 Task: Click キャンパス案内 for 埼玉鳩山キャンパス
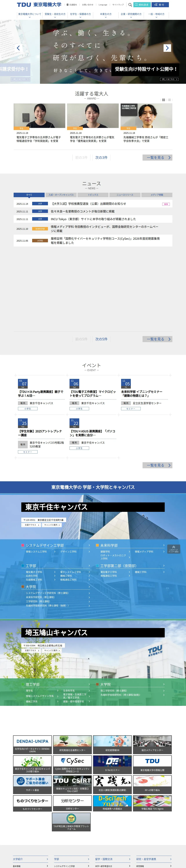pyautogui.click(x=52, y=651)
